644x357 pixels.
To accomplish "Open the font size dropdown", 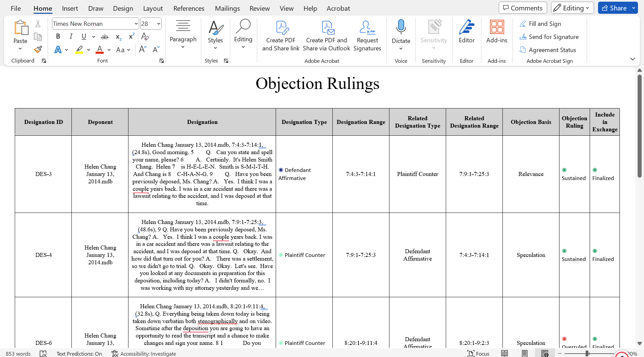I will 158,24.
